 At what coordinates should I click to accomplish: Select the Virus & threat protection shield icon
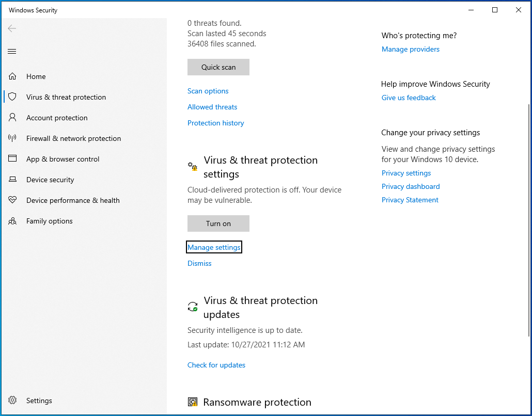(12, 97)
